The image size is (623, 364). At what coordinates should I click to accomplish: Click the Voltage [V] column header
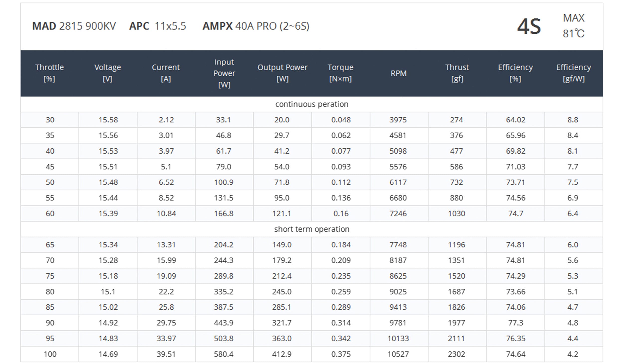click(x=108, y=73)
